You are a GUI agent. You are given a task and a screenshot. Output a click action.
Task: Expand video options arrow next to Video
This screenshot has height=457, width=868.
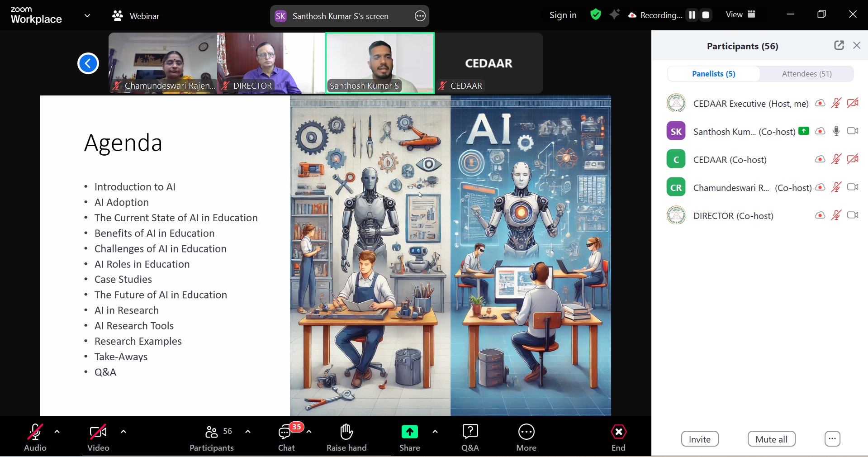(123, 432)
